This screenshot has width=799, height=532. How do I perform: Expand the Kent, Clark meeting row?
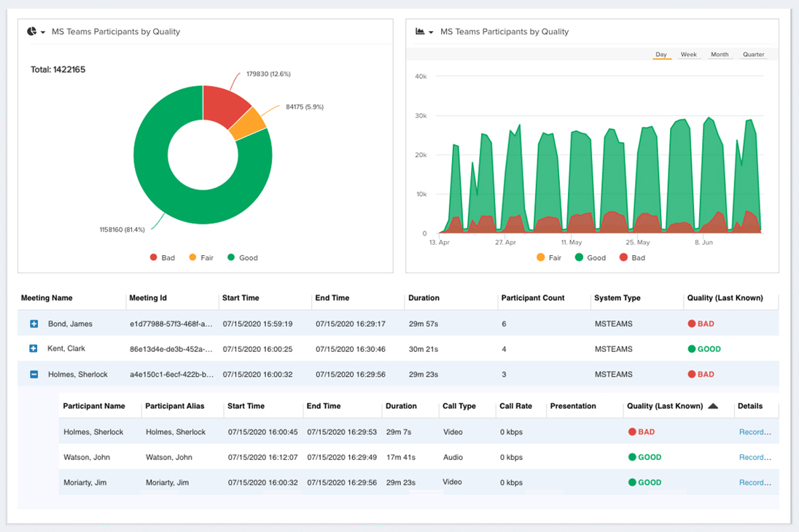click(x=34, y=348)
